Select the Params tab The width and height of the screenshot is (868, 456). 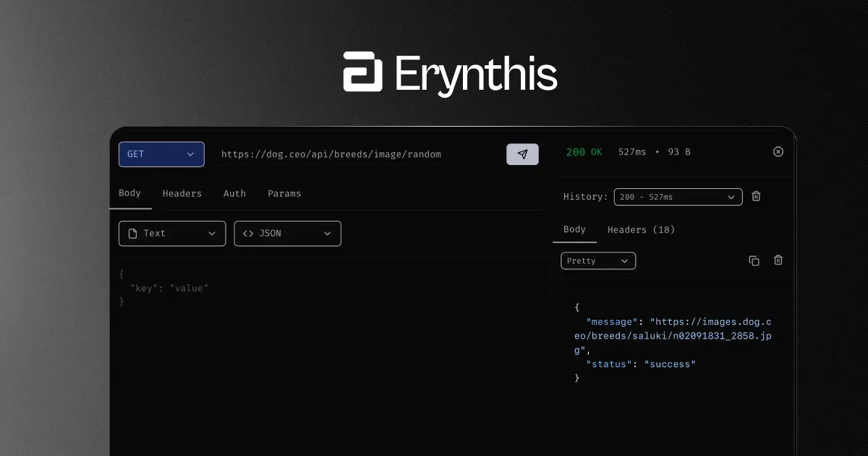[x=284, y=193]
